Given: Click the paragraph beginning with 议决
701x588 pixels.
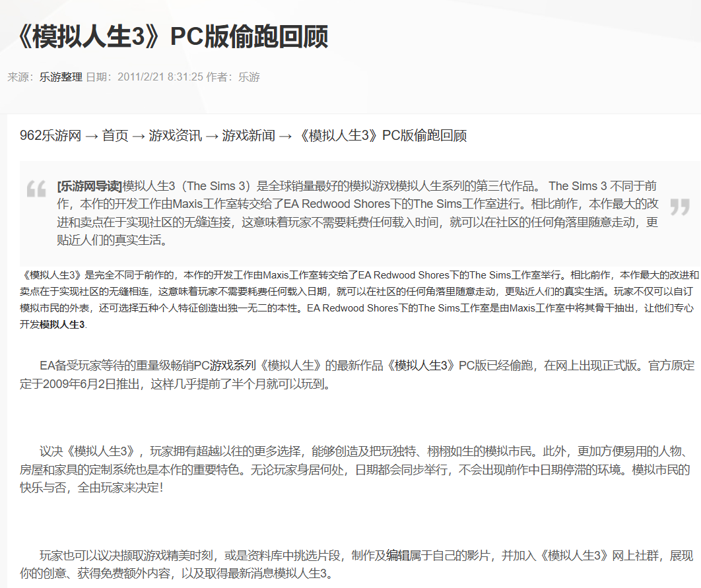Looking at the screenshot, I should (x=355, y=469).
